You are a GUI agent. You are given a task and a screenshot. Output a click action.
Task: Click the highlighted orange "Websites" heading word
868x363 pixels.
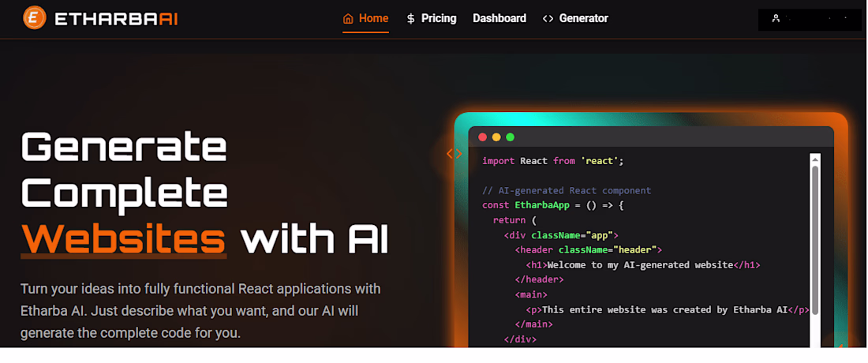pyautogui.click(x=123, y=238)
